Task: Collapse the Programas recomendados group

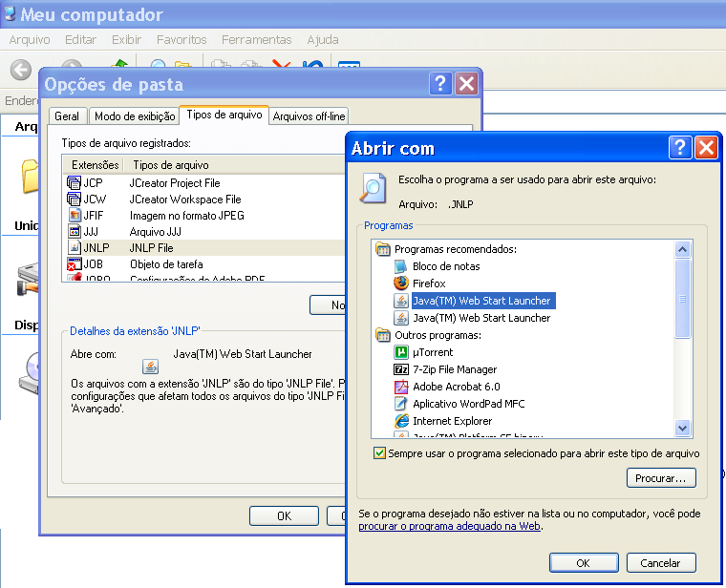Action: tap(382, 249)
